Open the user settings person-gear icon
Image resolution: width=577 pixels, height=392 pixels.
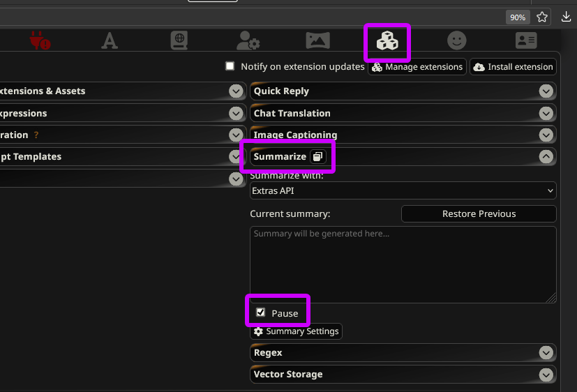click(x=248, y=41)
